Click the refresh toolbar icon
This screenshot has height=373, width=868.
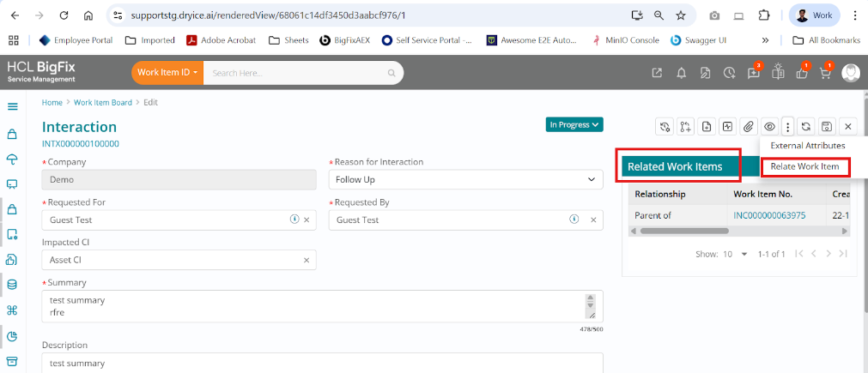tap(806, 127)
